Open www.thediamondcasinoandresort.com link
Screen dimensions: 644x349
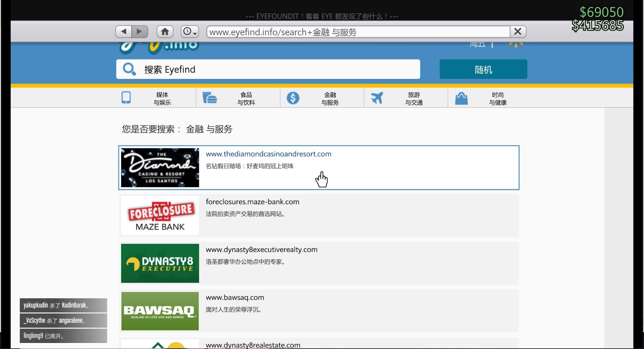pos(268,154)
